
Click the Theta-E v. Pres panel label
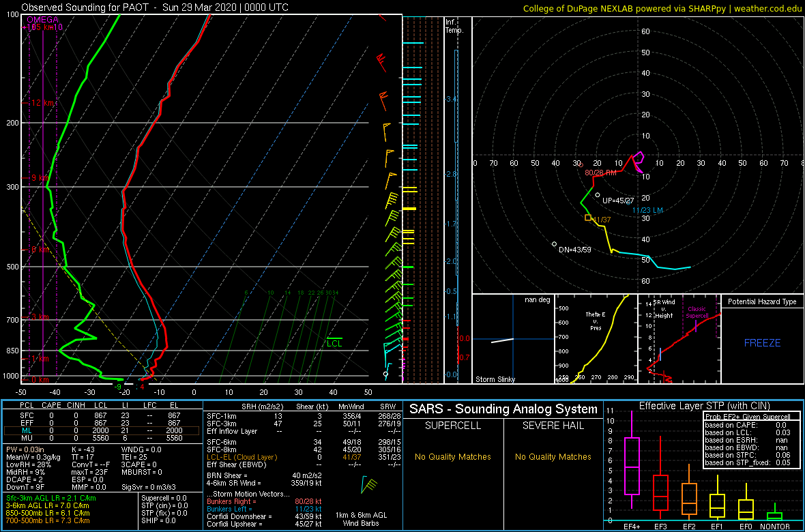[x=596, y=321]
